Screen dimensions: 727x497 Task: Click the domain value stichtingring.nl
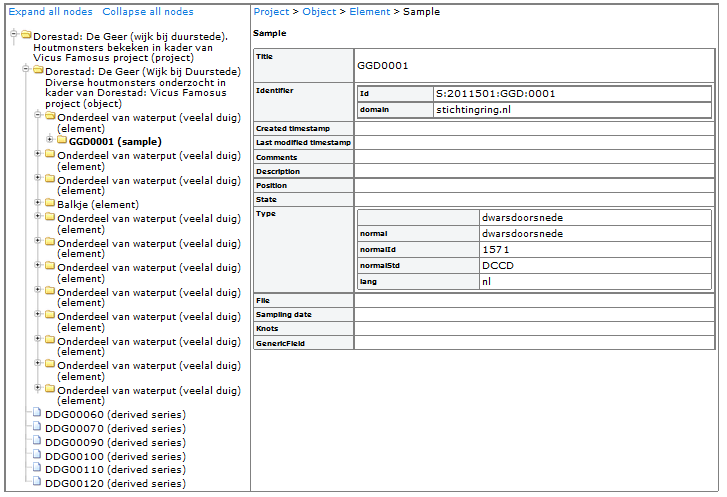click(x=473, y=110)
